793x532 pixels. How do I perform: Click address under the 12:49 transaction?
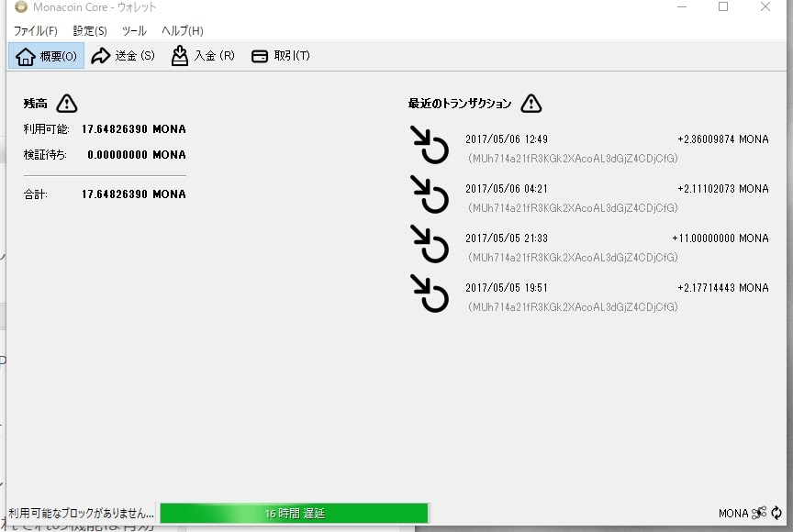[x=573, y=159]
